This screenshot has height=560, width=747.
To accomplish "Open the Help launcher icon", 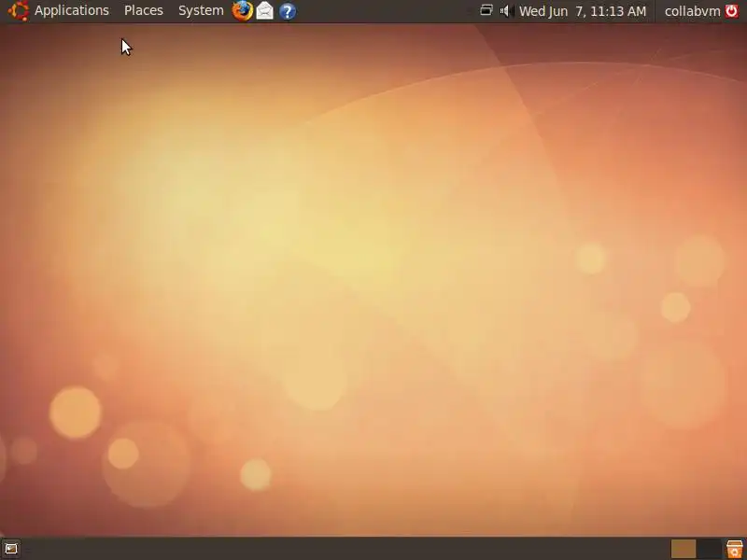I will [x=288, y=11].
